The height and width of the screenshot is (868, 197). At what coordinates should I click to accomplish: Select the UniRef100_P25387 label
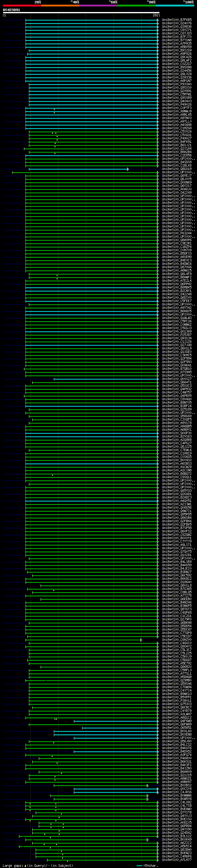pyautogui.click(x=177, y=335)
